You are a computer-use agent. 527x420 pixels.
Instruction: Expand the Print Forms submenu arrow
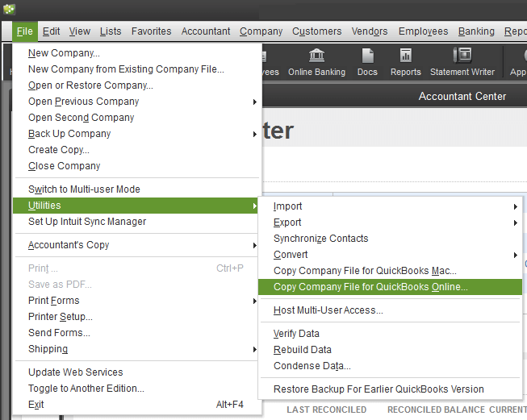coord(255,301)
